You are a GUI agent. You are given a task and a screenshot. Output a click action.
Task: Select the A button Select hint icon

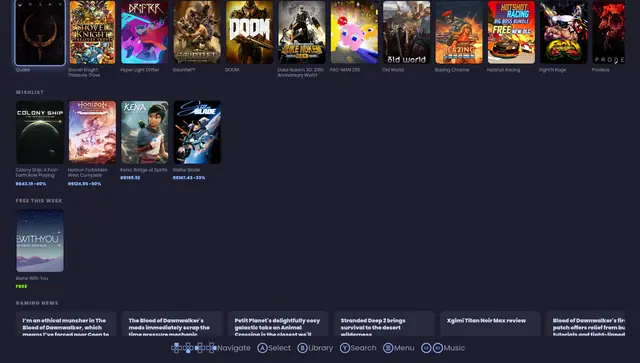[262, 348]
